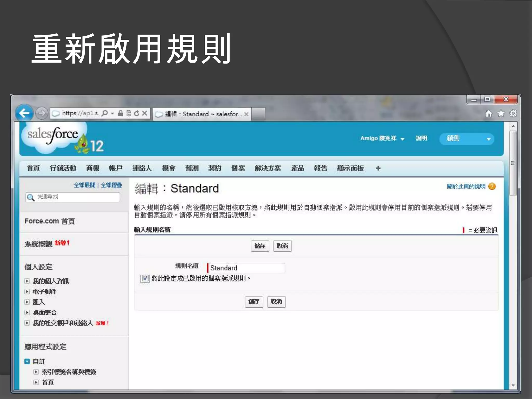Click the orange help question mark icon
This screenshot has width=532, height=399.
coord(492,187)
